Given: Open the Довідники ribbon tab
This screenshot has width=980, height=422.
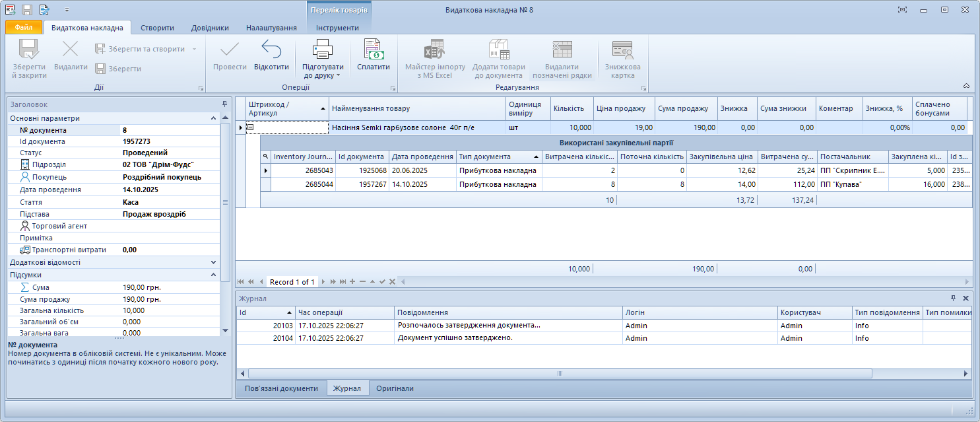Looking at the screenshot, I should [x=210, y=28].
